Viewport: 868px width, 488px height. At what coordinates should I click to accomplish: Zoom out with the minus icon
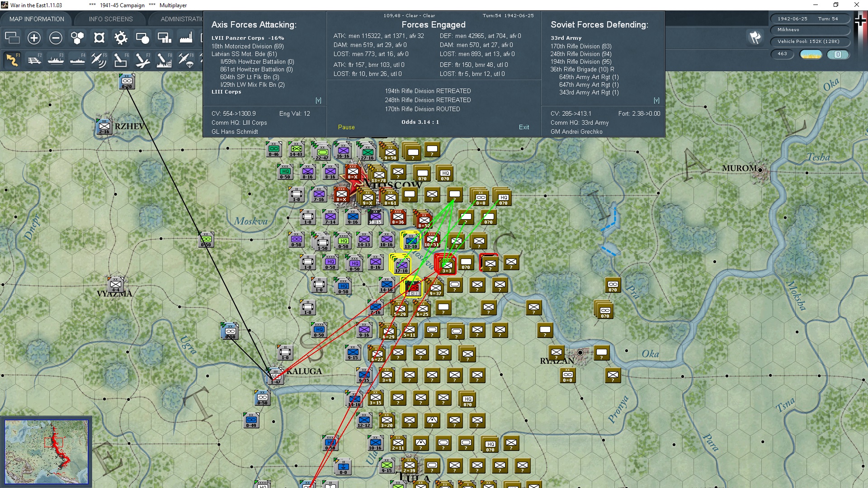[x=56, y=38]
